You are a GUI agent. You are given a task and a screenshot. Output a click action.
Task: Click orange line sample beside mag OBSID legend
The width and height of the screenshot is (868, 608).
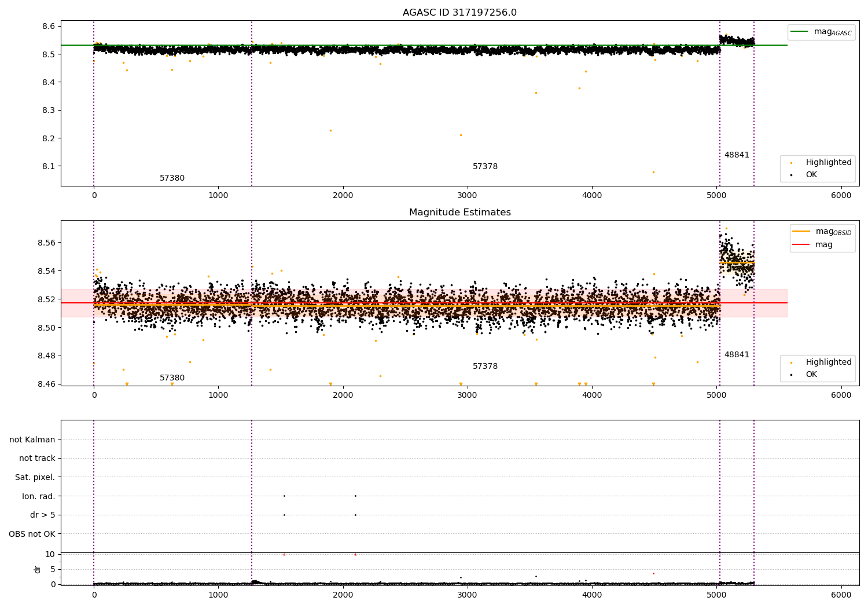[801, 232]
